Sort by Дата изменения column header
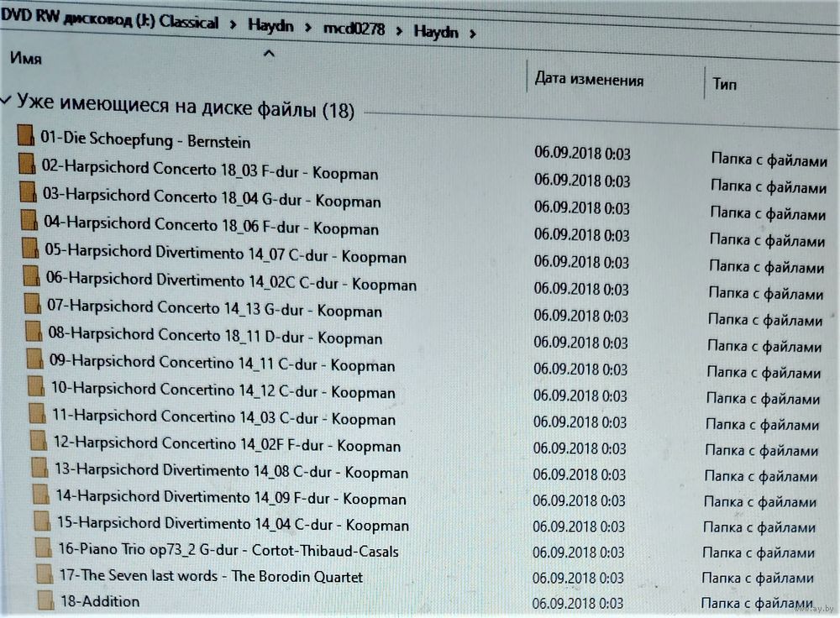Image resolution: width=840 pixels, height=618 pixels. (590, 79)
